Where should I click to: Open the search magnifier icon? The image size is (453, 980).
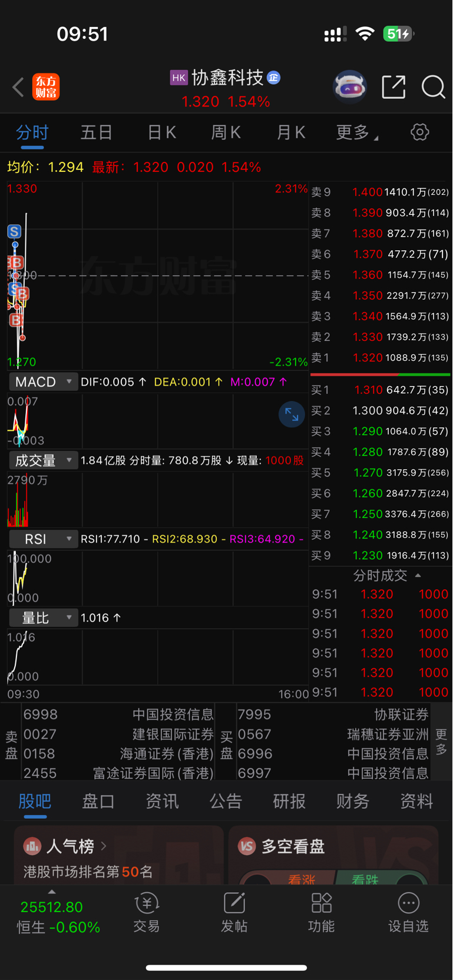[433, 87]
